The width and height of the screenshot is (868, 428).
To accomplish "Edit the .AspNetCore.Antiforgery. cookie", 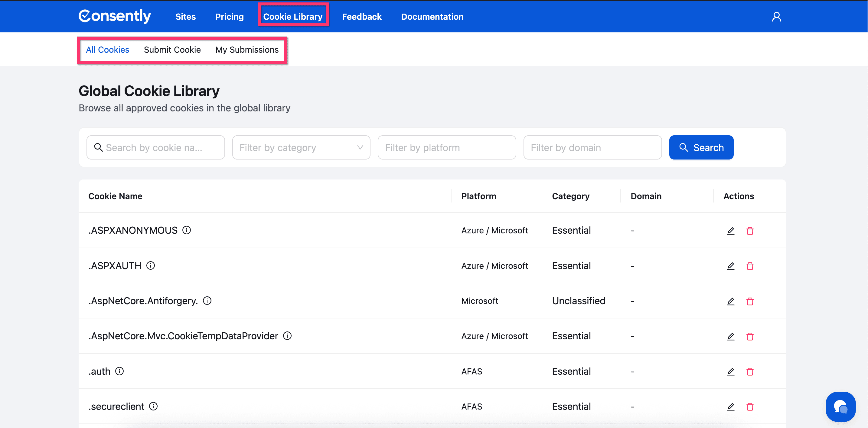I will tap(730, 301).
